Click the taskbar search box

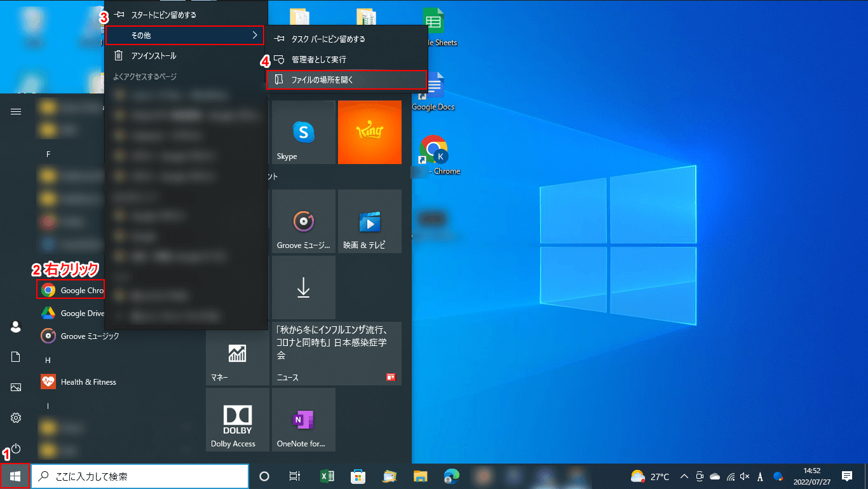pos(140,476)
